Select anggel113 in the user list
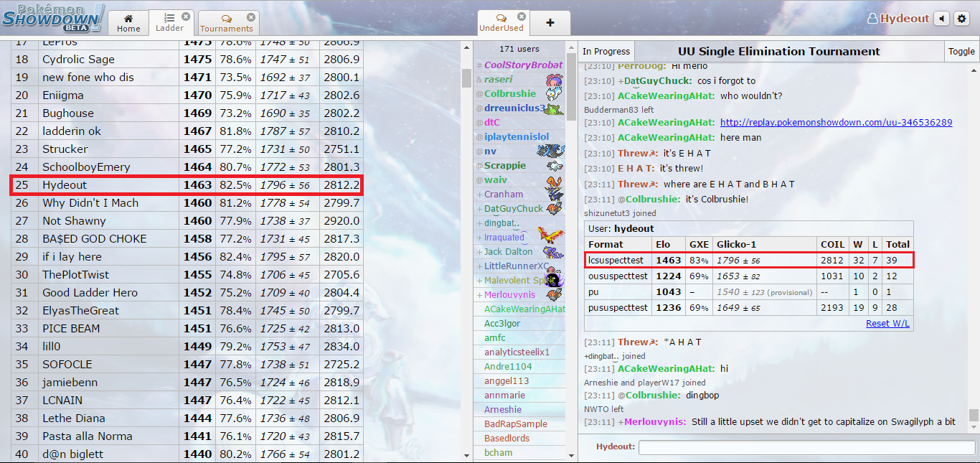This screenshot has width=980, height=463. [x=519, y=381]
